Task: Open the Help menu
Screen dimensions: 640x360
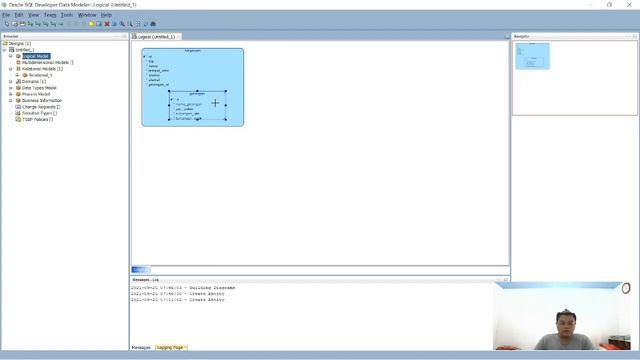Action: coord(106,15)
